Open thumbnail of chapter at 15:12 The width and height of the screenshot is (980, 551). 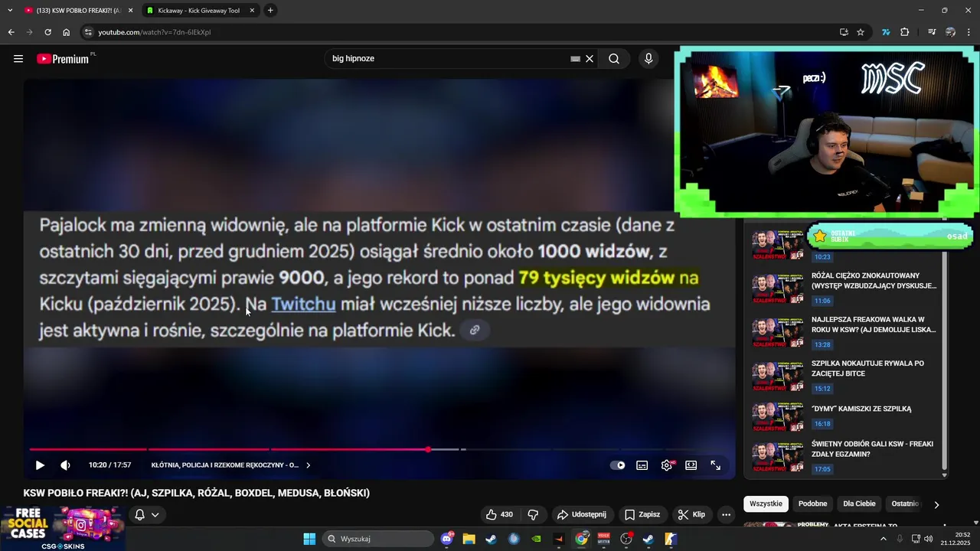[x=777, y=376]
